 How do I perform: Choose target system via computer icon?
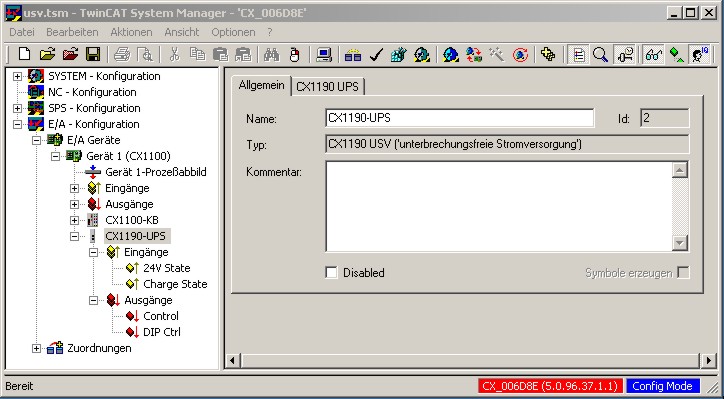(x=324, y=54)
